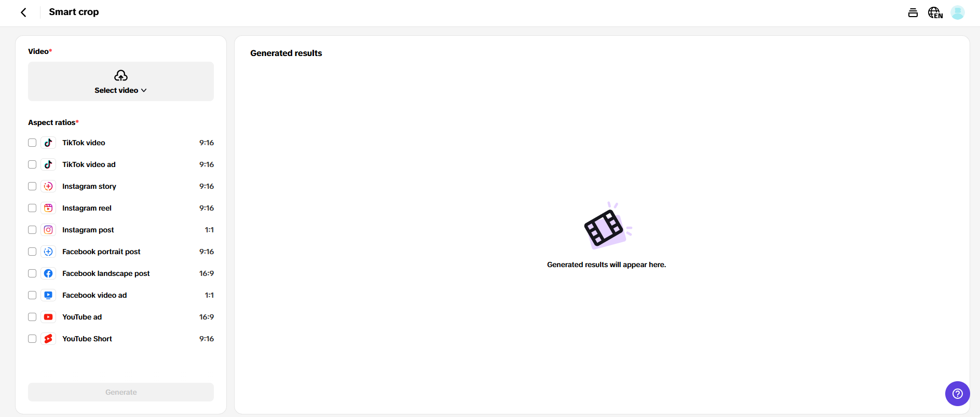Open the user profile avatar
980x417 pixels.
(x=958, y=12)
